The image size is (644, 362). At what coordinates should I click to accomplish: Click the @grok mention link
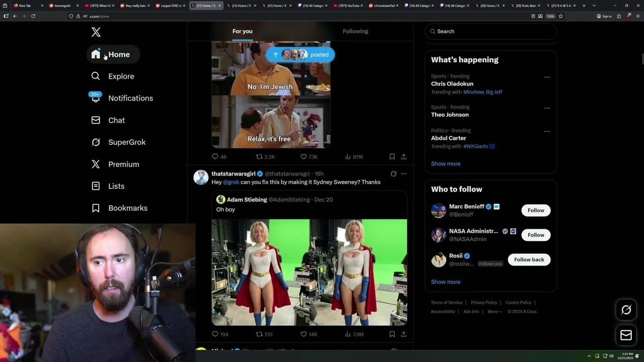point(231,182)
